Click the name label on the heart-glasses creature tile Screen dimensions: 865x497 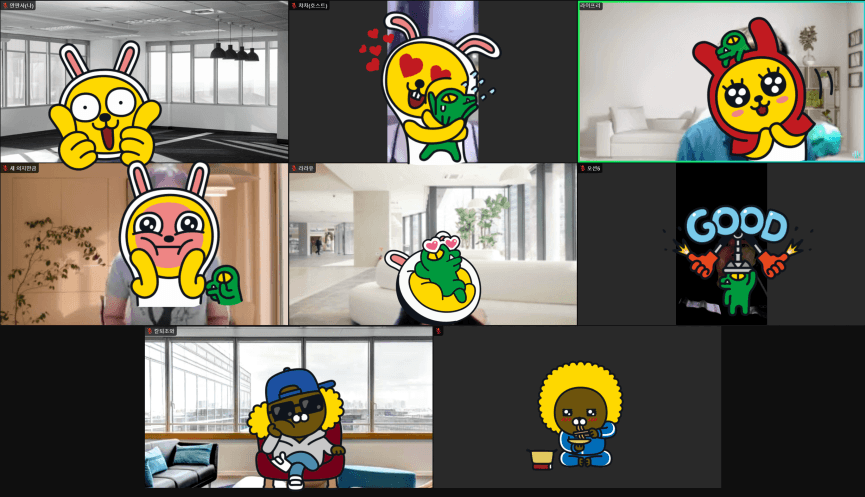click(306, 168)
